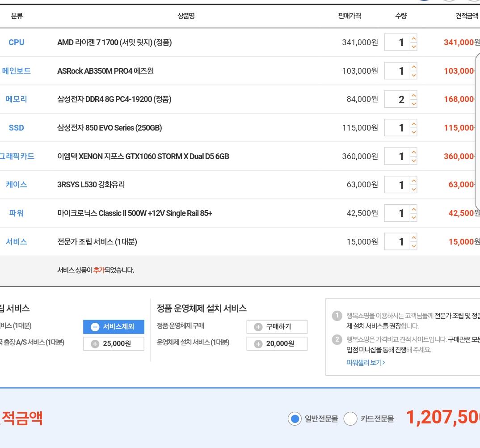Click the 1,207,50 total amount
The height and width of the screenshot is (448, 480).
tap(442, 418)
